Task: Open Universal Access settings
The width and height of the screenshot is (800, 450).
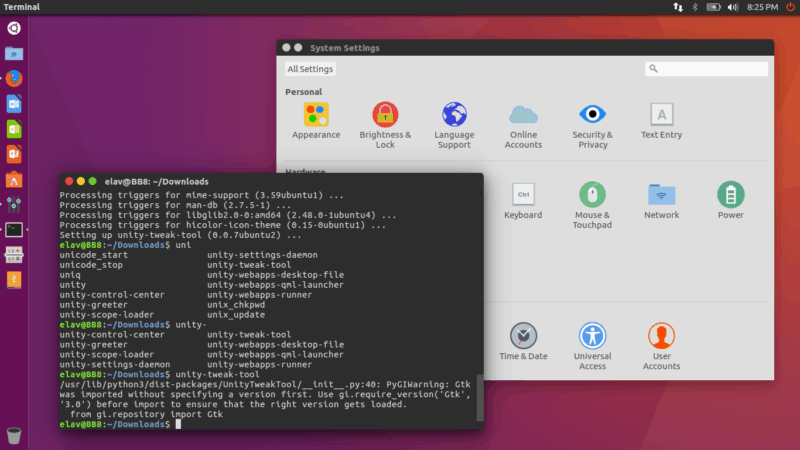Action: pyautogui.click(x=592, y=346)
